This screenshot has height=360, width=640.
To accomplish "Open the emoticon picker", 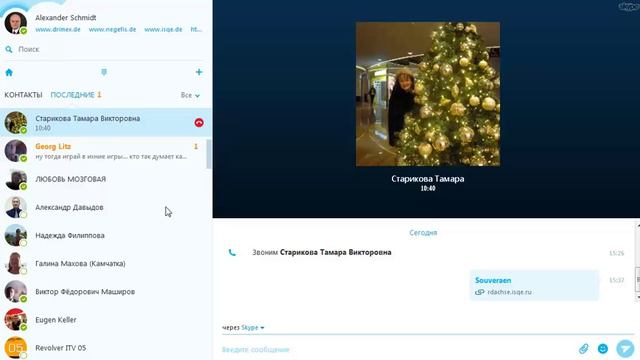I will coord(603,349).
